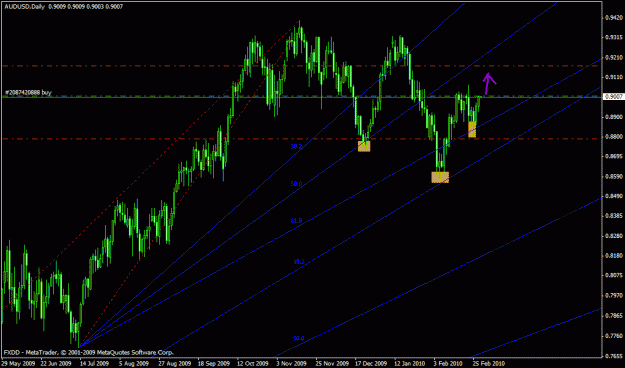Select the 0.8385 price axis label

614,216
